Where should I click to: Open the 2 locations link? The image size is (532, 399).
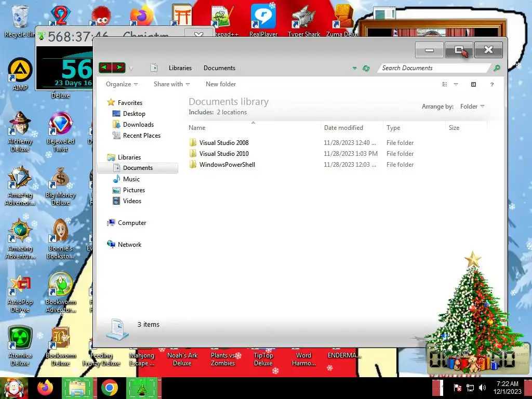tap(232, 112)
